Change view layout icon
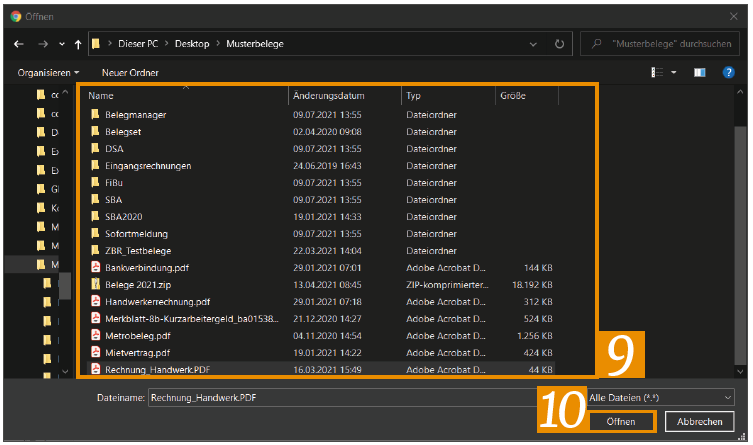 point(657,72)
